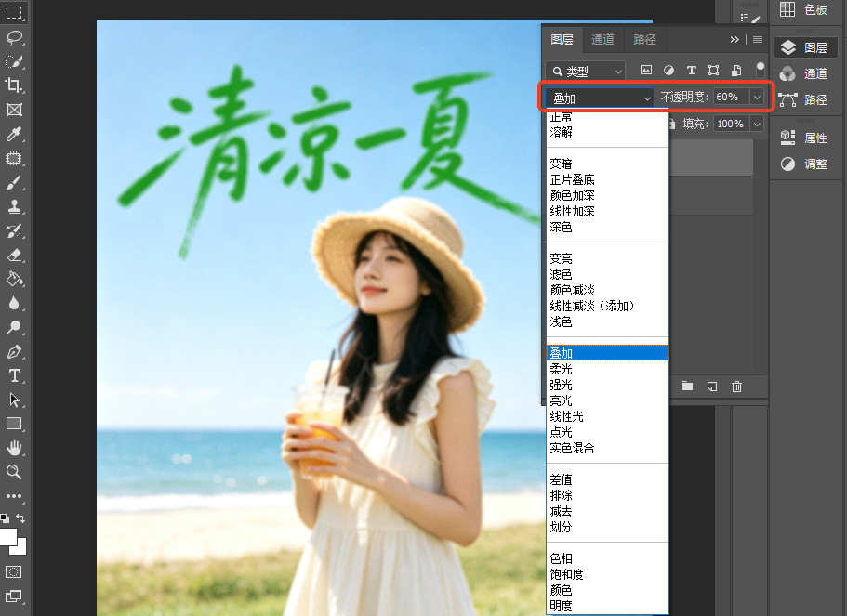The height and width of the screenshot is (616, 847).
Task: Open the 色板 swatches panel
Action: tap(805, 9)
